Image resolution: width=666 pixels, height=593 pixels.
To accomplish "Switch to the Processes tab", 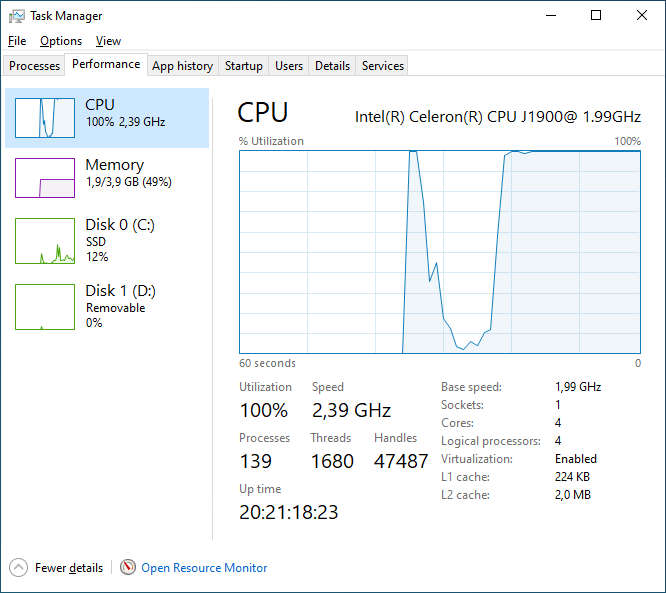I will (x=35, y=66).
